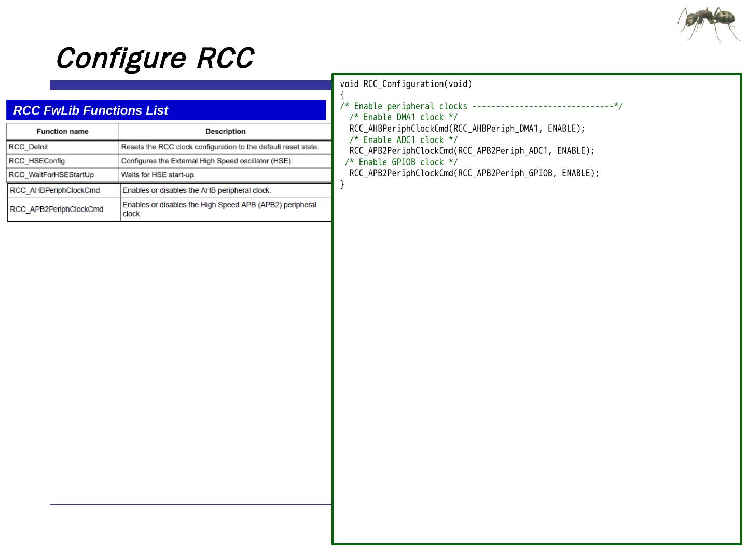Image resolution: width=747 pixels, height=560 pixels.
Task: Click the 'Description' column header
Action: 225,131
